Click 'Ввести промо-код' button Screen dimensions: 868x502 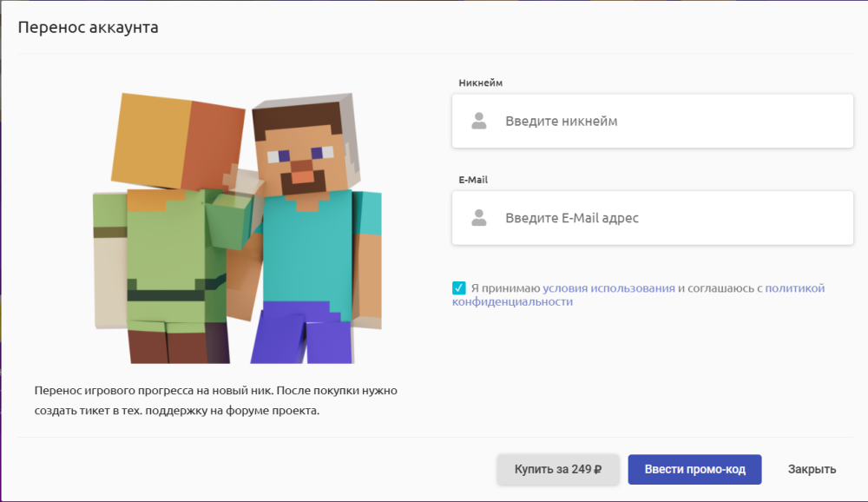click(694, 469)
